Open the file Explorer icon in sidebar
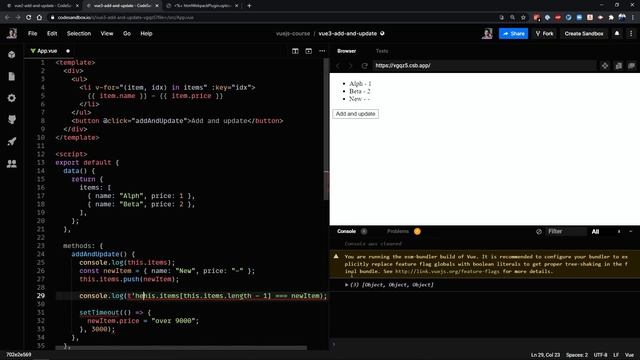Viewport: 640px width, 360px height. pos(12,76)
